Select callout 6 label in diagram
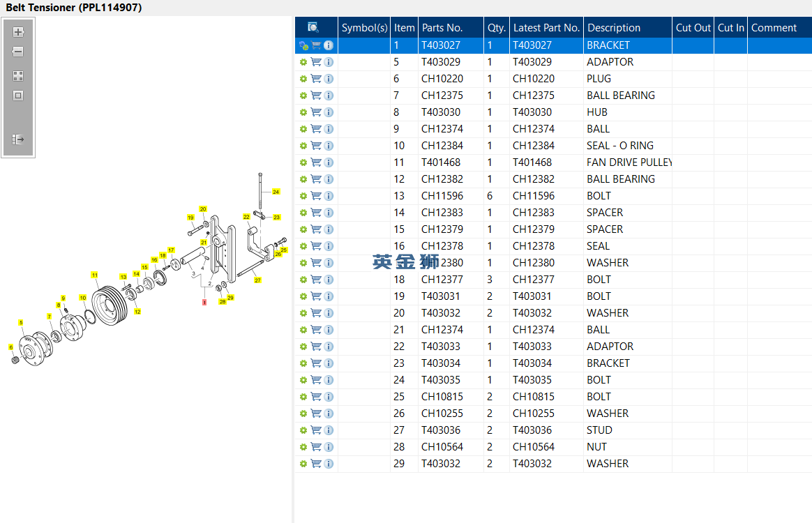 tap(11, 347)
